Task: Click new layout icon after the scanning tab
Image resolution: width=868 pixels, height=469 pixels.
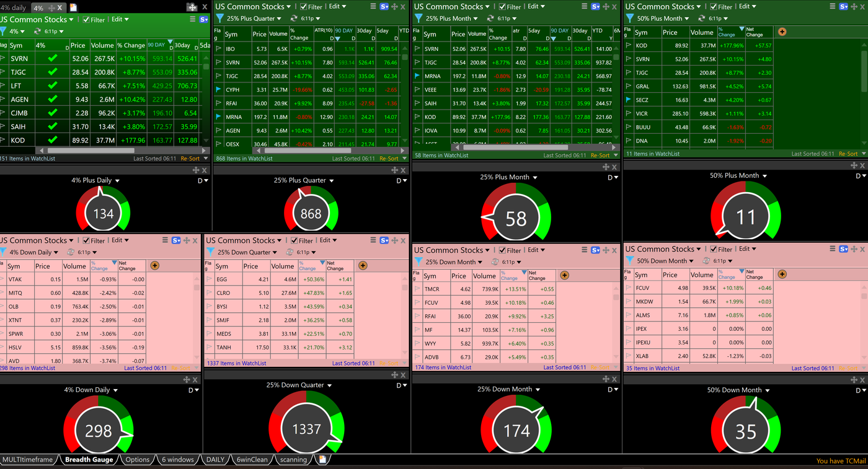Action: click(x=322, y=459)
